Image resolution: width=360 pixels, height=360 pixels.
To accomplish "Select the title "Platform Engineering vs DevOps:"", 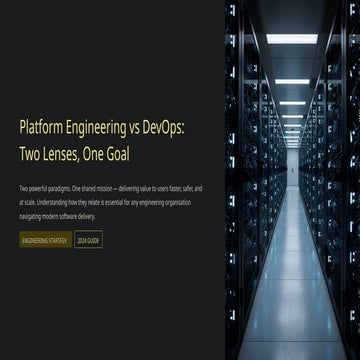I will click(x=102, y=128).
